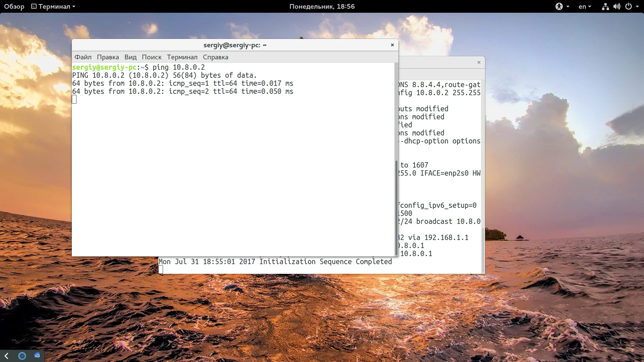Click the compass-like tray icon at bottom
644x362 pixels.
pyautogui.click(x=22, y=356)
